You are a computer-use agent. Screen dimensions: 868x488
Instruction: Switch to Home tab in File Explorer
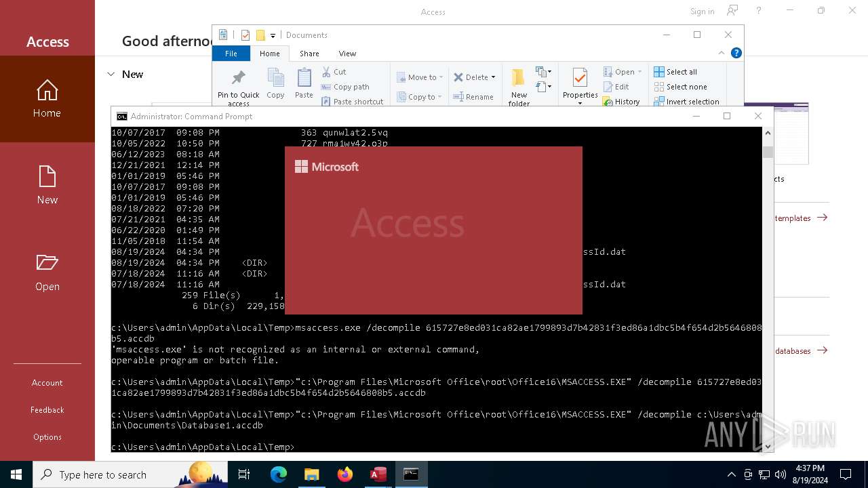pos(269,54)
